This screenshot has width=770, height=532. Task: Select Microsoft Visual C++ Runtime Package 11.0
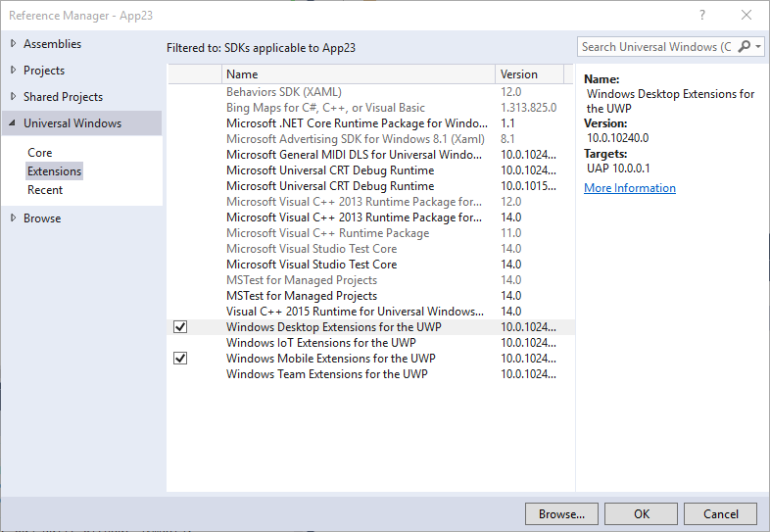coord(370,233)
